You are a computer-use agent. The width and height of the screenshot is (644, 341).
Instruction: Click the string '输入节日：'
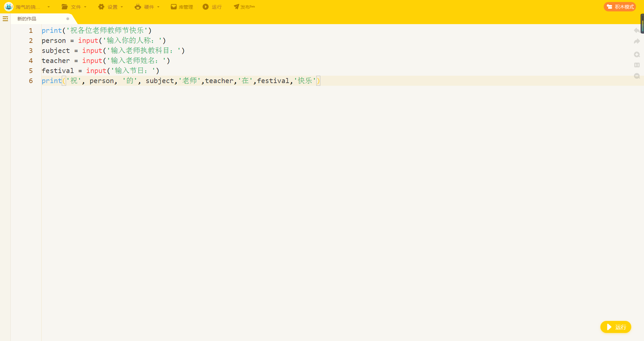133,71
